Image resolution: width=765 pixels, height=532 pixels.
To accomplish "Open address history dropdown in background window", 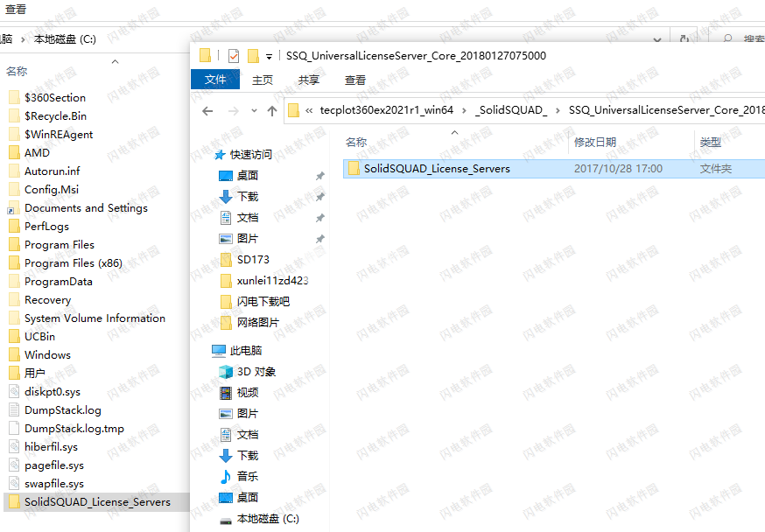I will [657, 39].
